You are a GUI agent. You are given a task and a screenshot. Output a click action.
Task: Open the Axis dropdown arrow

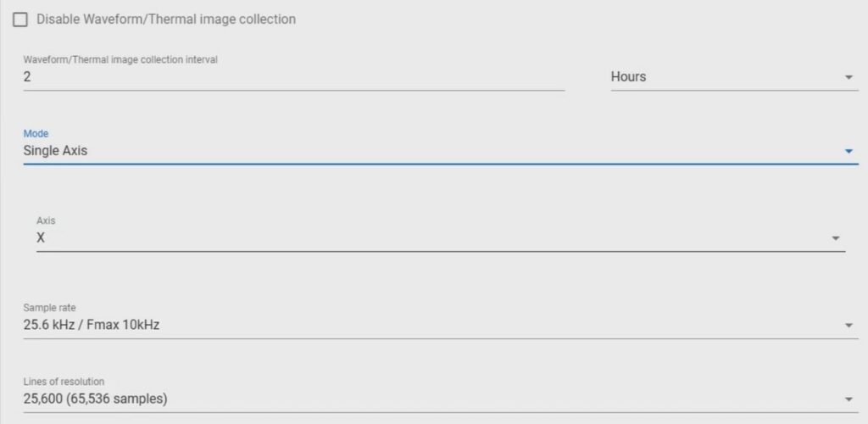(835, 238)
